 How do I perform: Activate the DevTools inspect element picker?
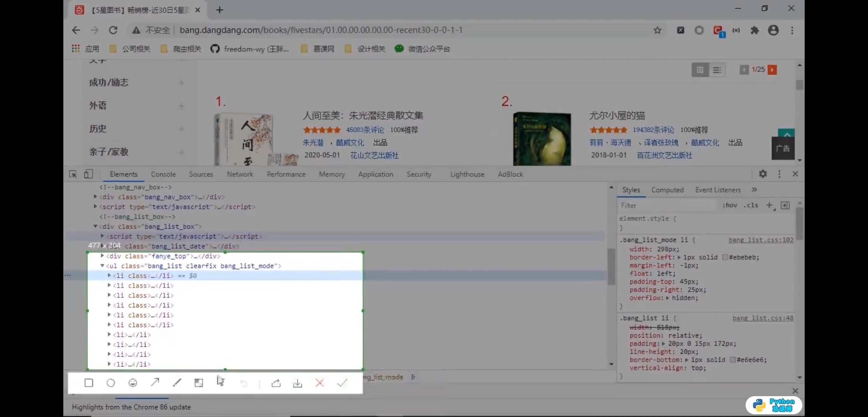(73, 174)
